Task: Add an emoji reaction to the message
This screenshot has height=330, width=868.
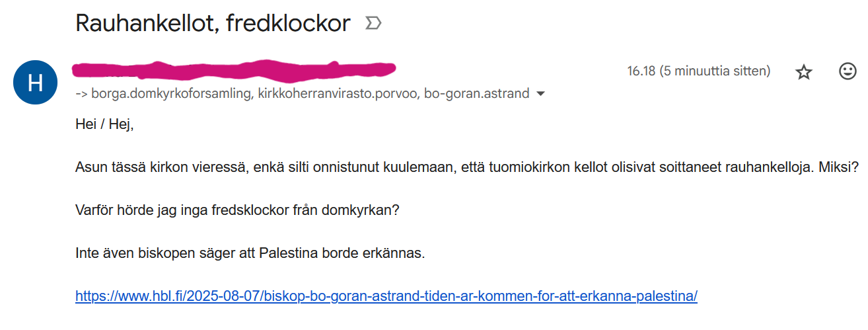Action: coord(848,71)
